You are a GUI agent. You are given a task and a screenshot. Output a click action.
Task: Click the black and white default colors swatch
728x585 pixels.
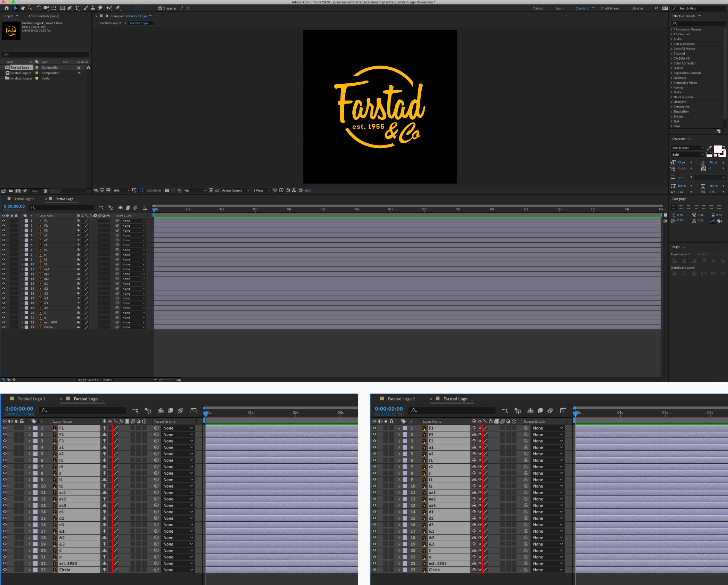tap(709, 155)
